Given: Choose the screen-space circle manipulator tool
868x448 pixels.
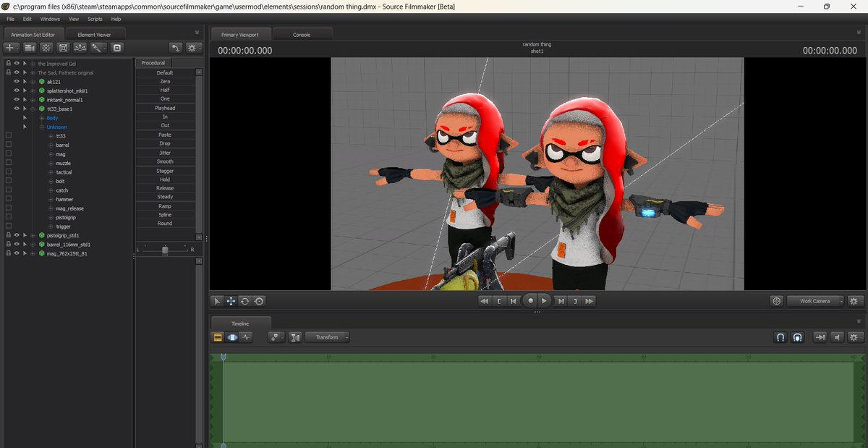Looking at the screenshot, I should pyautogui.click(x=259, y=301).
